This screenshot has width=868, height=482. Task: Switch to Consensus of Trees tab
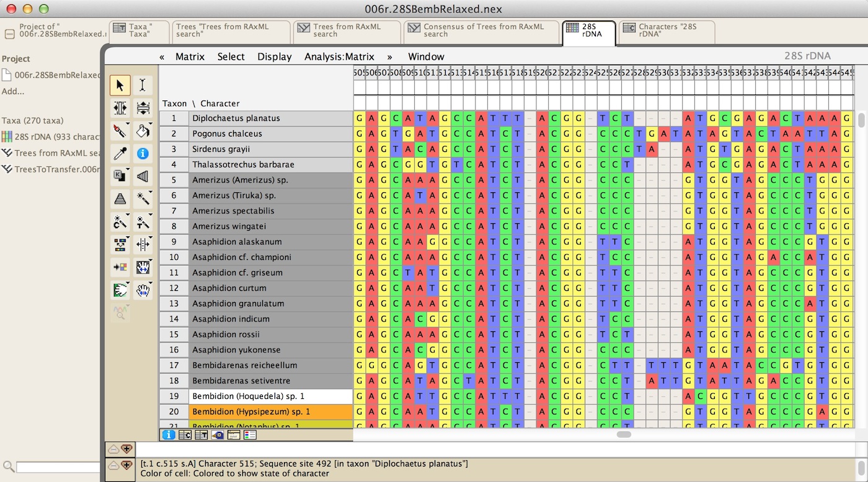[476, 30]
